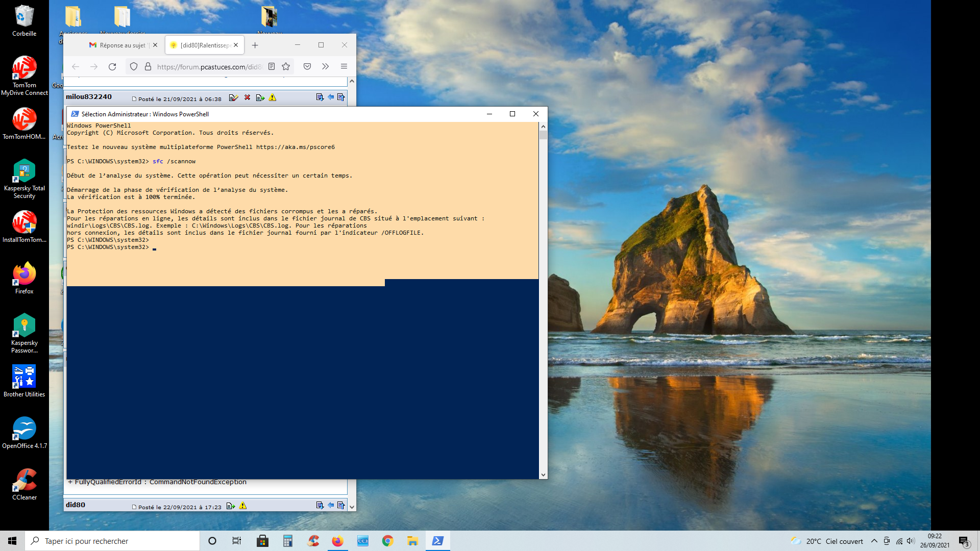This screenshot has height=551, width=980.
Task: Launch Firefox from the desktop shortcut
Action: [x=24, y=278]
